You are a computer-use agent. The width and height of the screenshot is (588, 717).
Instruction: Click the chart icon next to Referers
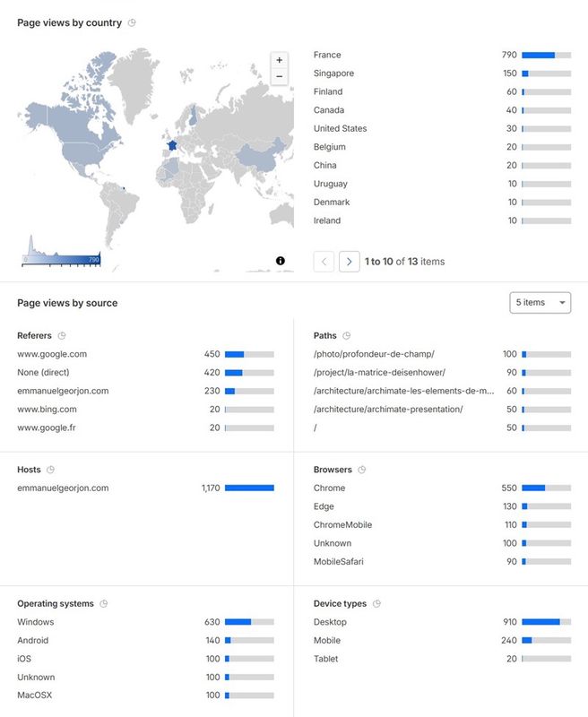coord(62,336)
